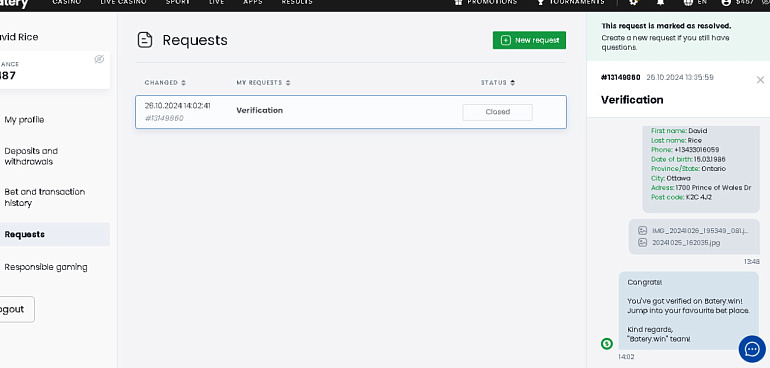
Task: Select the Verification request row
Action: tap(351, 112)
